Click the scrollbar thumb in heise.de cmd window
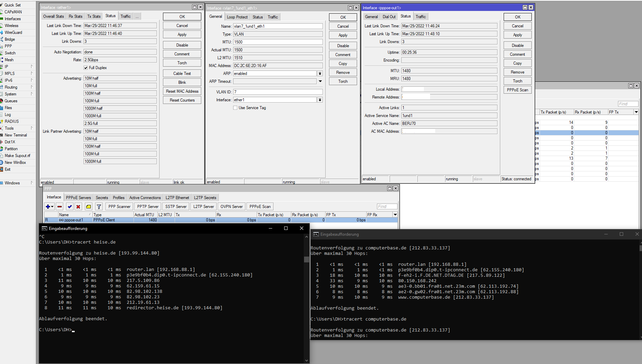Viewport: 642px width, 364px height. pyautogui.click(x=306, y=259)
